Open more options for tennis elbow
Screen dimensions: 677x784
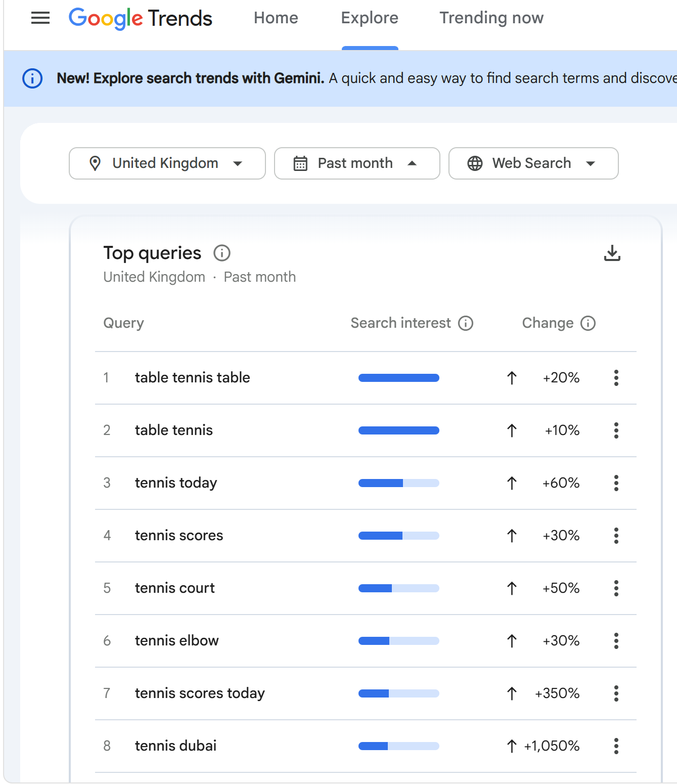tap(616, 641)
